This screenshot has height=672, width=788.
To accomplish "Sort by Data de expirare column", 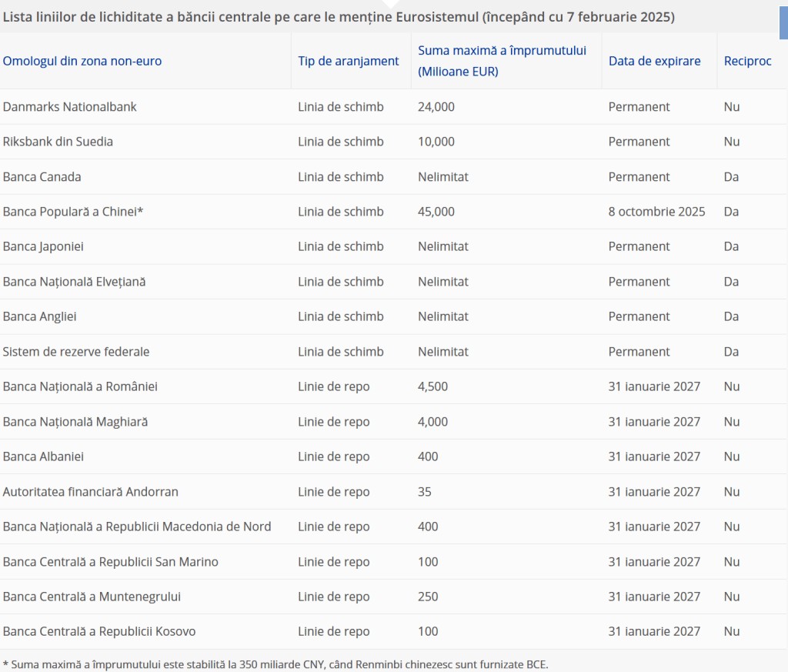I will coord(654,61).
